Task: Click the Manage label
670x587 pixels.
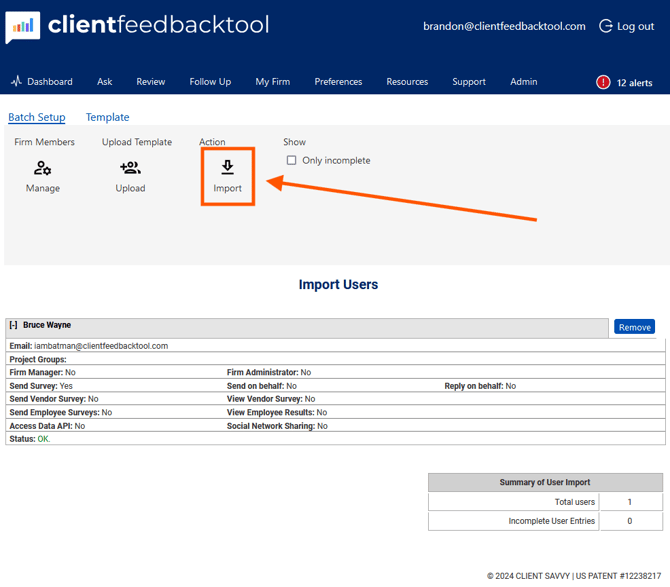Action: pyautogui.click(x=43, y=188)
